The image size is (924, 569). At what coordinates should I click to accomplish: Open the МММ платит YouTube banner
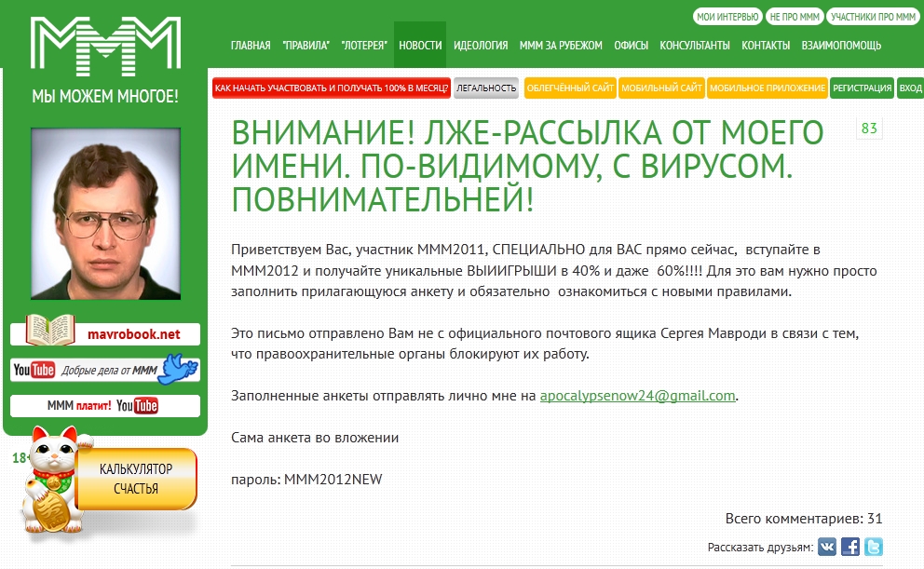click(x=105, y=406)
